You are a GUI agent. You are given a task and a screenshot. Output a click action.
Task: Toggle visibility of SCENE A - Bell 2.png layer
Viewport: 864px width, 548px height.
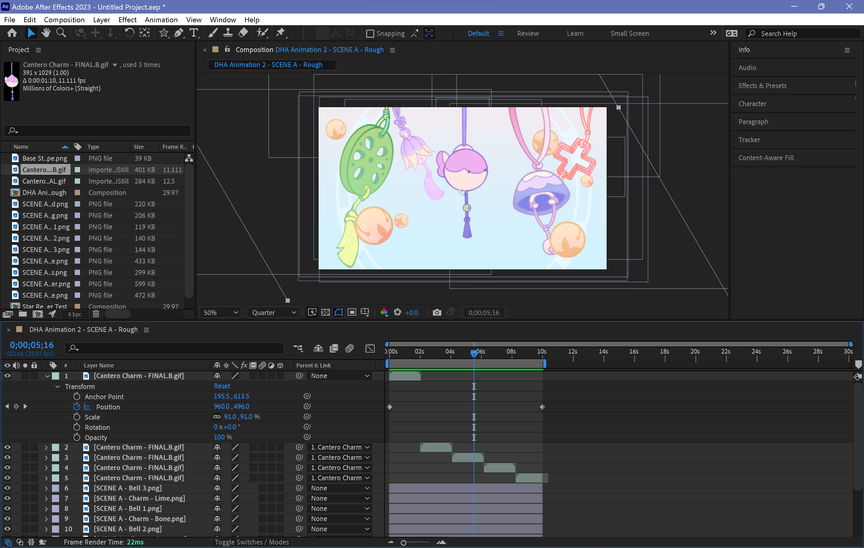point(7,529)
